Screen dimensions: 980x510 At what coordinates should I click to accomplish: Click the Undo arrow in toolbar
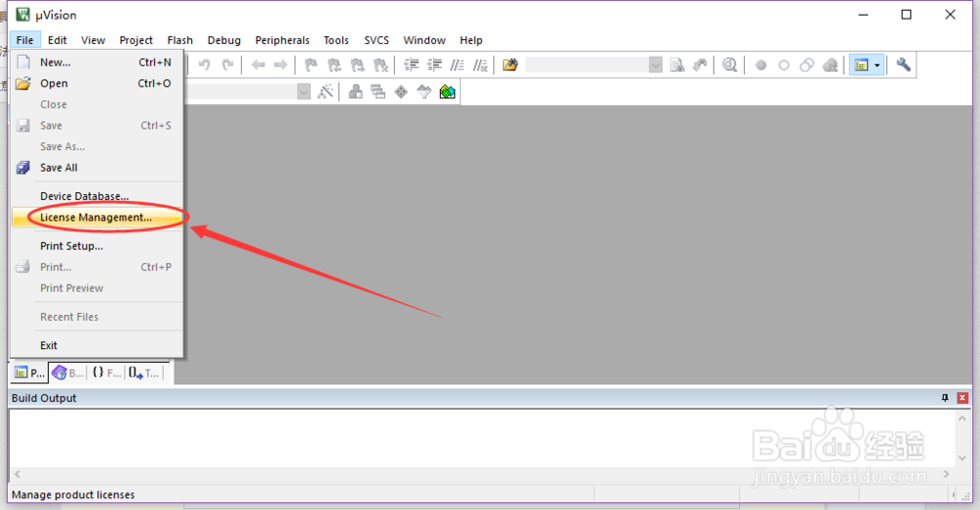click(x=205, y=65)
